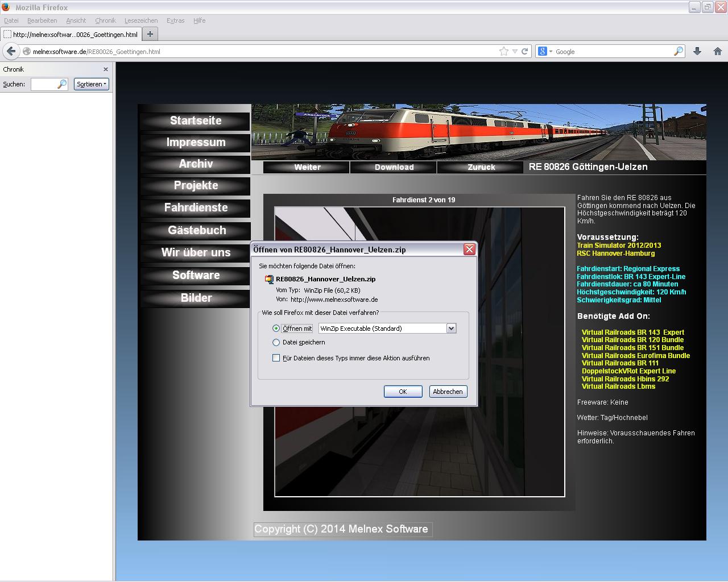Focus the history Suchen input field
This screenshot has width=728, height=582.
(49, 84)
